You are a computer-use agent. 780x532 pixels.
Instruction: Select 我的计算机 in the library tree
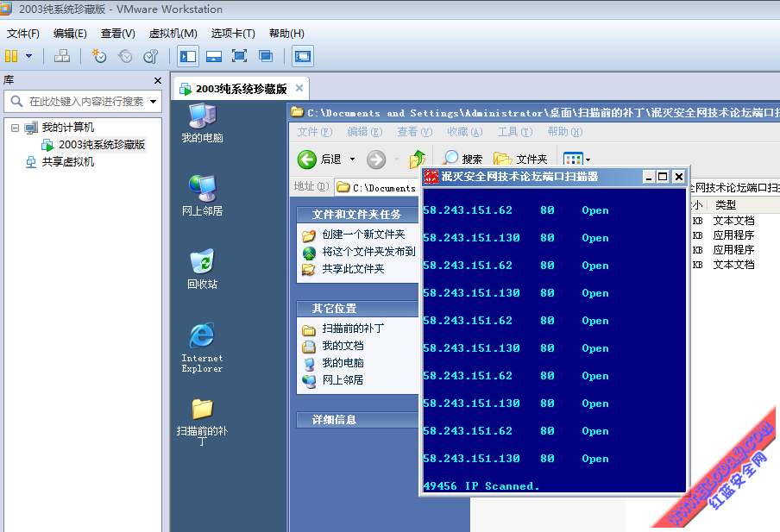point(67,128)
